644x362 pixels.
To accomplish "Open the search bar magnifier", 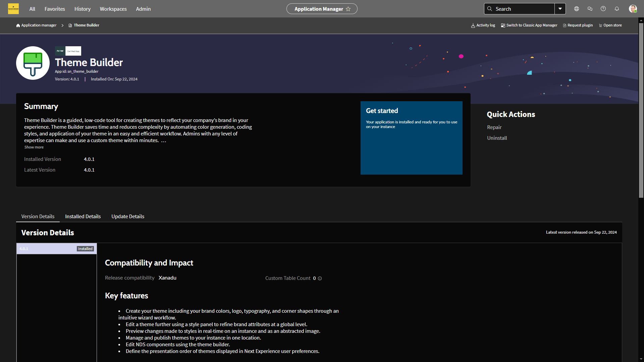I will pos(490,9).
